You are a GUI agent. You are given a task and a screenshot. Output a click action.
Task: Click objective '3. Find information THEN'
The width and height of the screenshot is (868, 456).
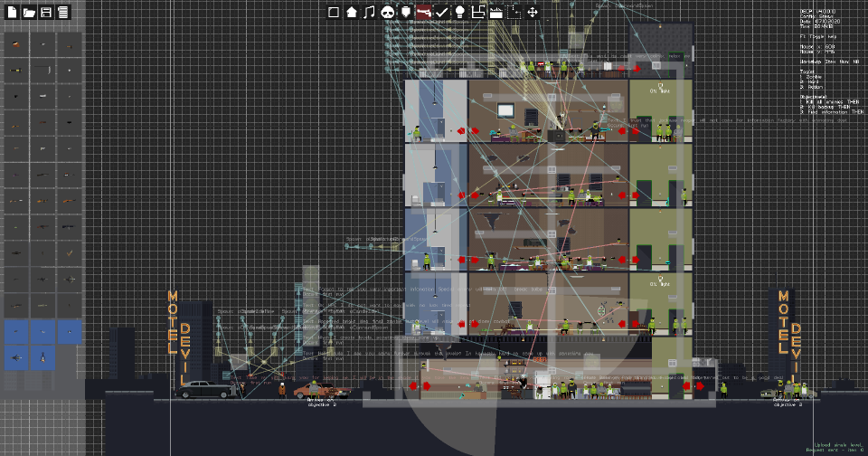point(832,111)
